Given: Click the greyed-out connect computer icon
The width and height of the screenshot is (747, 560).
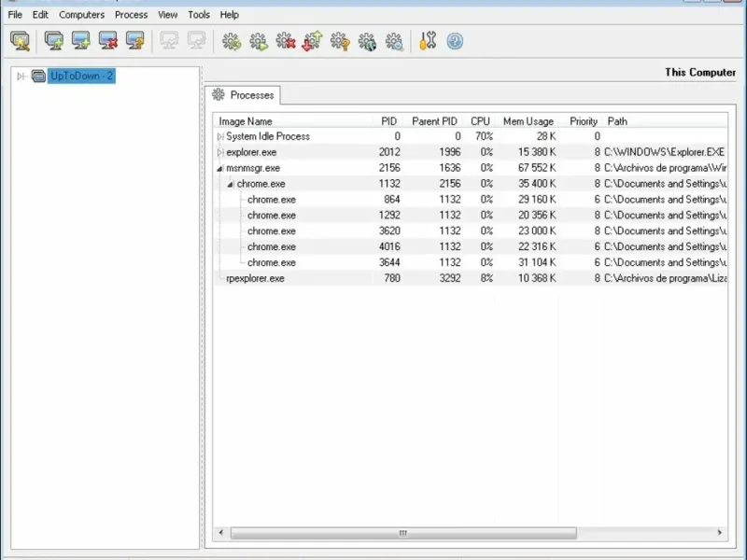Looking at the screenshot, I should 169,41.
